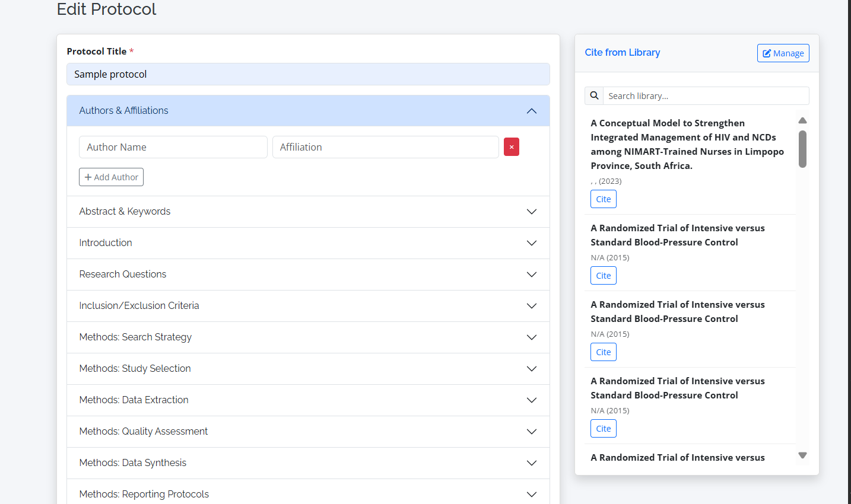Expand the Abstract & Keywords section

pyautogui.click(x=531, y=212)
